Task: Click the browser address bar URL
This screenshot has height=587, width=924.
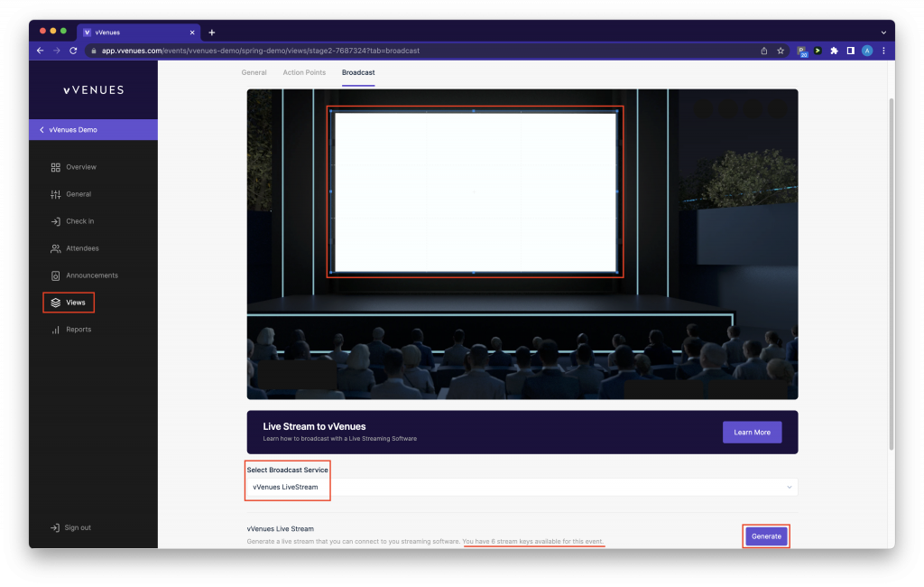Action: (261, 51)
